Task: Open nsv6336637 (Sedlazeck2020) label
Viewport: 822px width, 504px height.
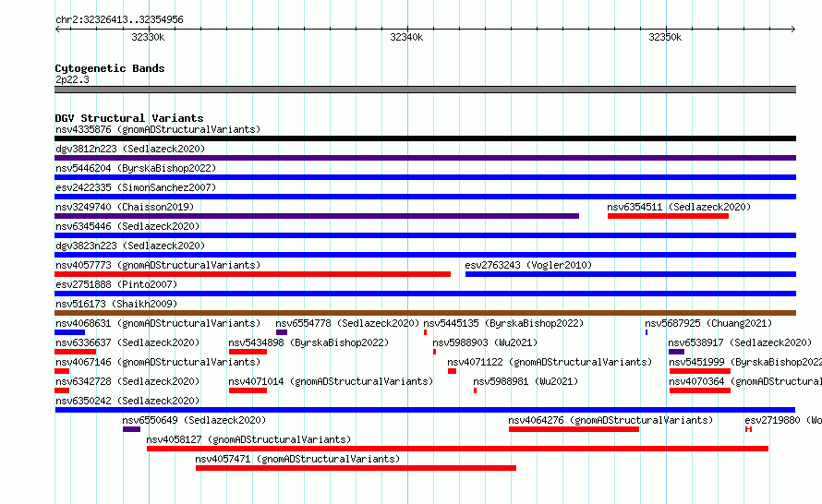Action: click(x=127, y=342)
